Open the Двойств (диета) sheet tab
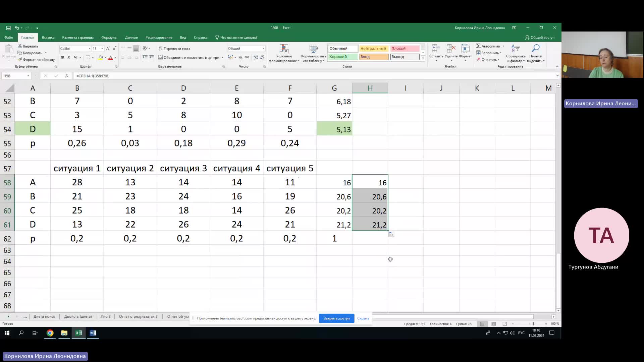 (x=78, y=316)
